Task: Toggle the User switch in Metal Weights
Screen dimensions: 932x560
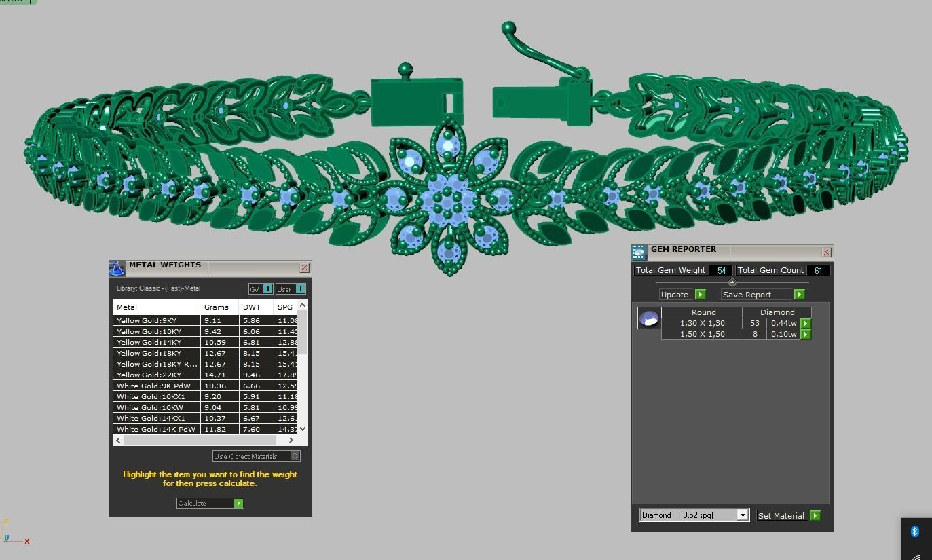Action: [291, 289]
